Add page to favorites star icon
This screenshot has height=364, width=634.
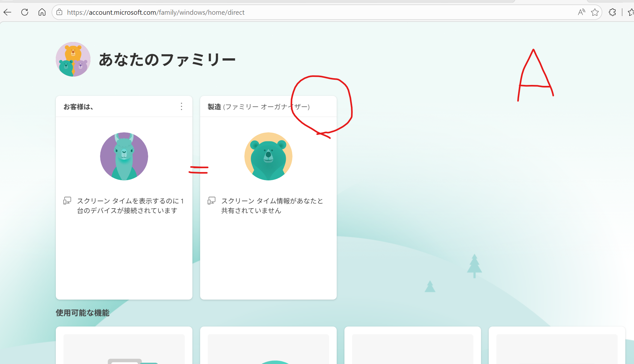coord(595,12)
